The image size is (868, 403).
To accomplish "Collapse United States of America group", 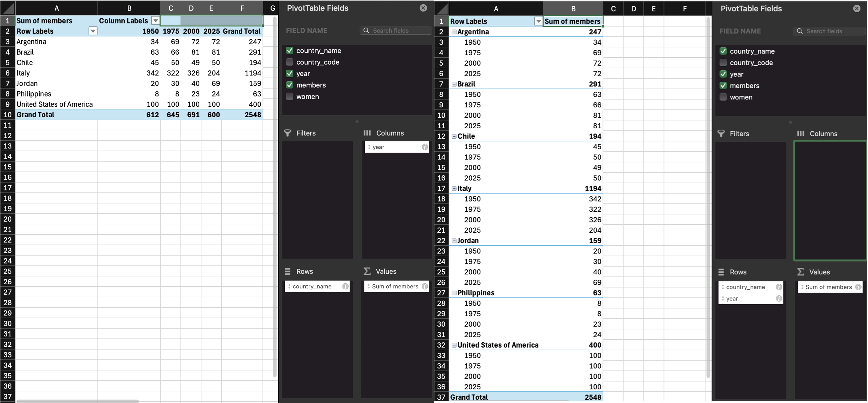I will pyautogui.click(x=454, y=345).
